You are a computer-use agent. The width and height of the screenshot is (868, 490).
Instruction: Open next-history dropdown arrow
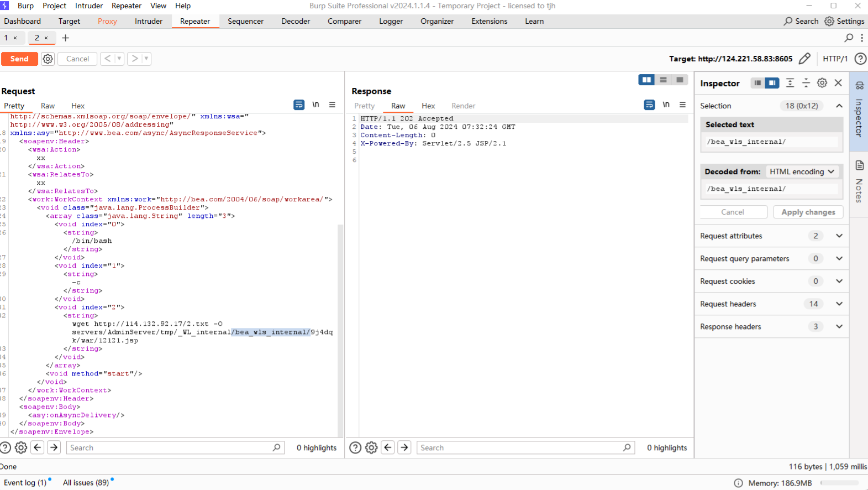[146, 59]
